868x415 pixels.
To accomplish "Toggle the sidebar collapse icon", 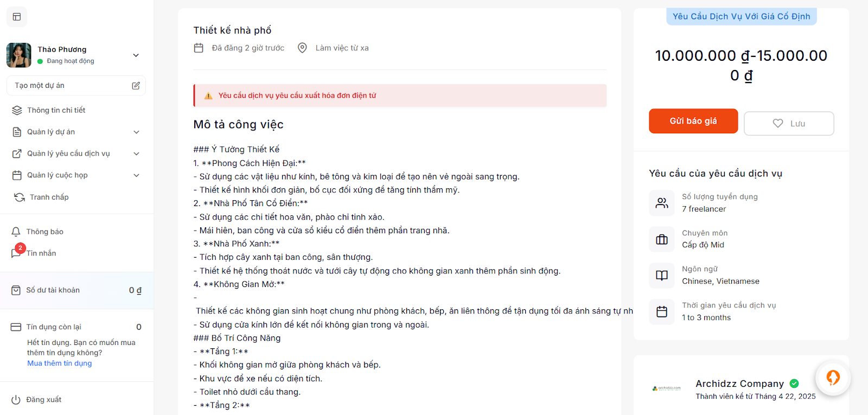I will (17, 17).
